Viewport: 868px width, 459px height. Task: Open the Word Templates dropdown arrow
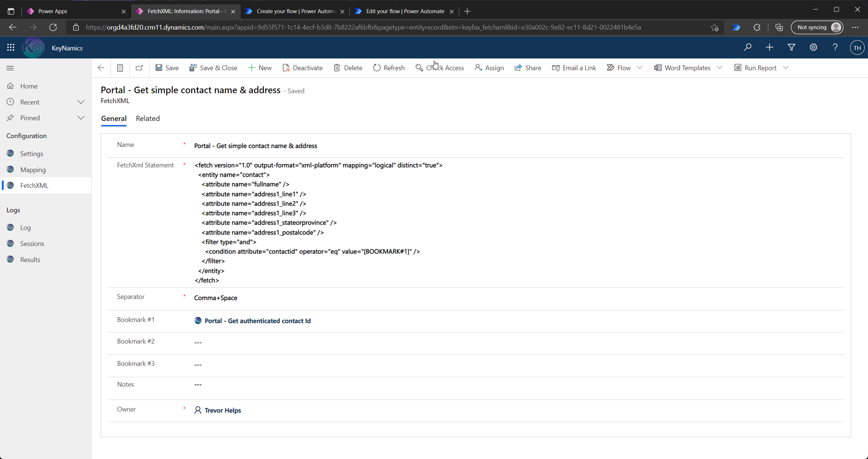coord(720,68)
